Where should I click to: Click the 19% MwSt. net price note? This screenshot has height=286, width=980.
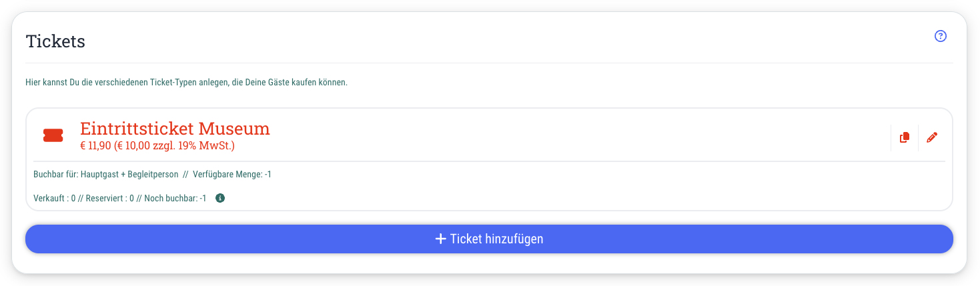tap(175, 145)
